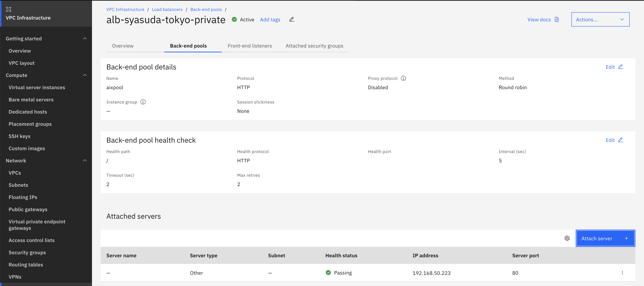Click the Load balancers breadcrumb link
Viewport: 644px width, 286px height.
[167, 10]
